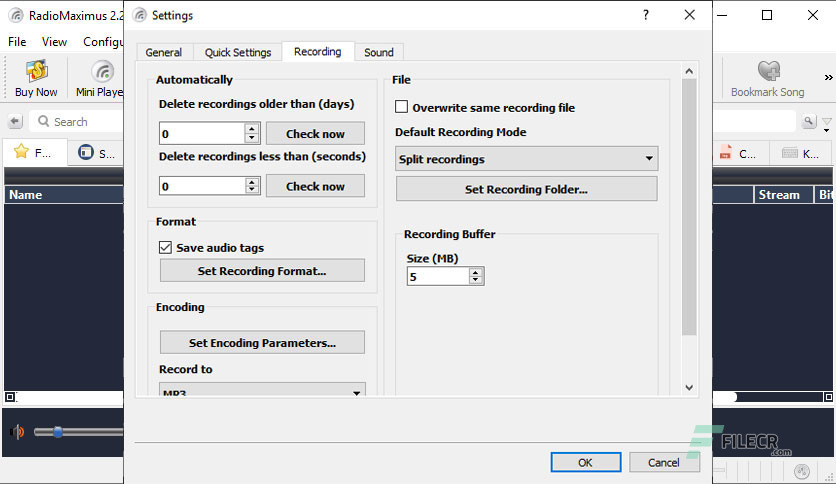
Task: Decrease the seconds spinner value
Action: click(252, 190)
